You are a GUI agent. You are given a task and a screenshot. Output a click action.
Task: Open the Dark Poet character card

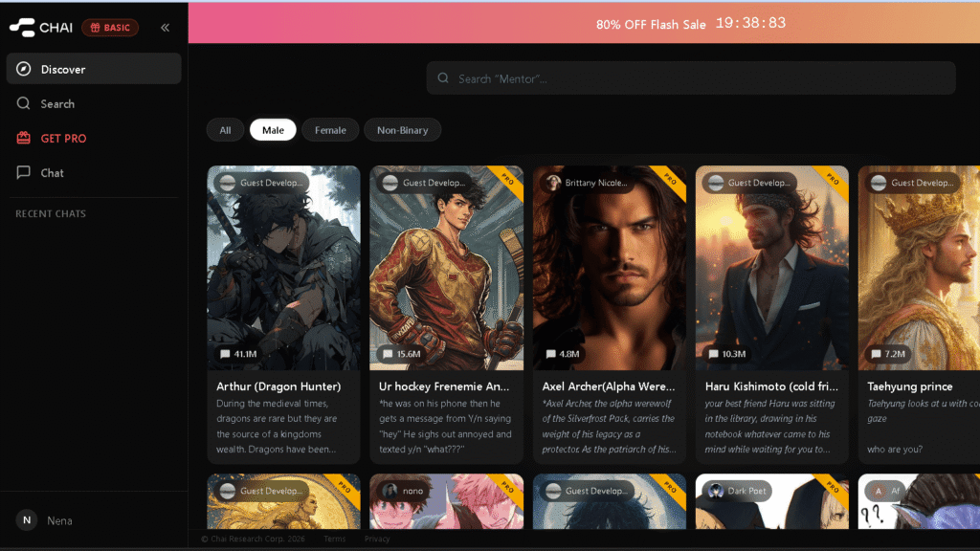[x=772, y=501]
